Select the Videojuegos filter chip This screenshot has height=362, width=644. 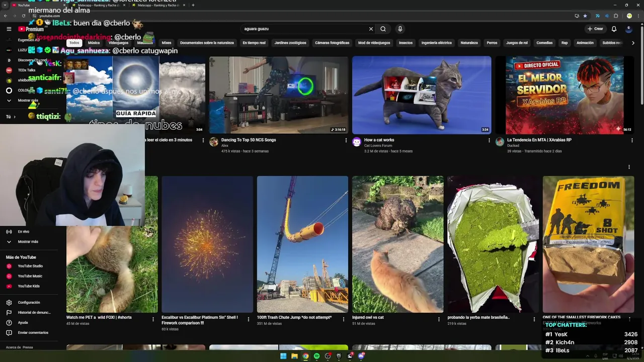pyautogui.click(x=119, y=43)
